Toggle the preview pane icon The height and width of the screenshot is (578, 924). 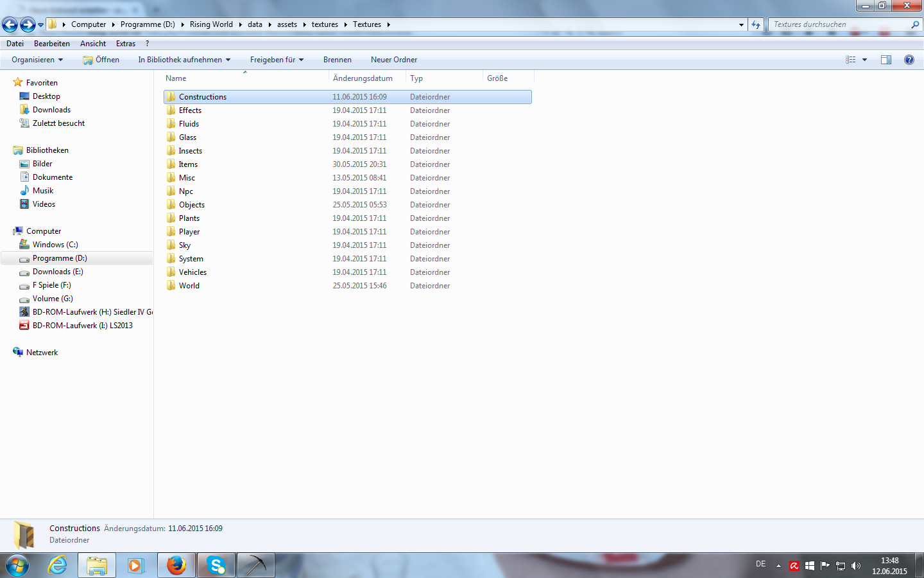[x=886, y=60]
